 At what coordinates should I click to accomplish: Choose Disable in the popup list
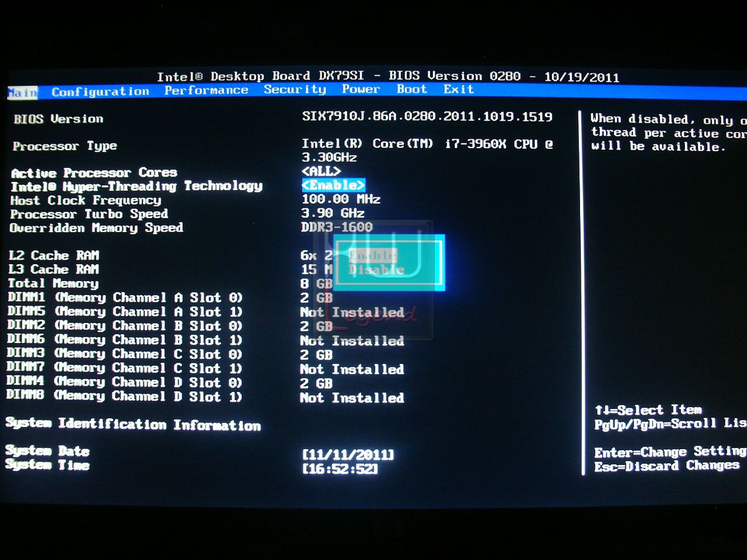(x=376, y=269)
